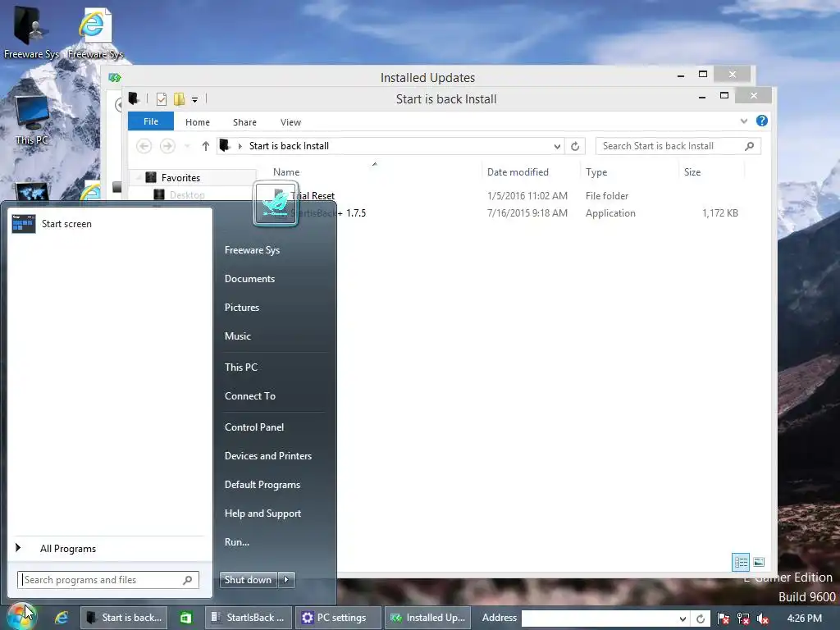This screenshot has width=840, height=630.
Task: Click the taskbar Address input field
Action: (x=599, y=619)
